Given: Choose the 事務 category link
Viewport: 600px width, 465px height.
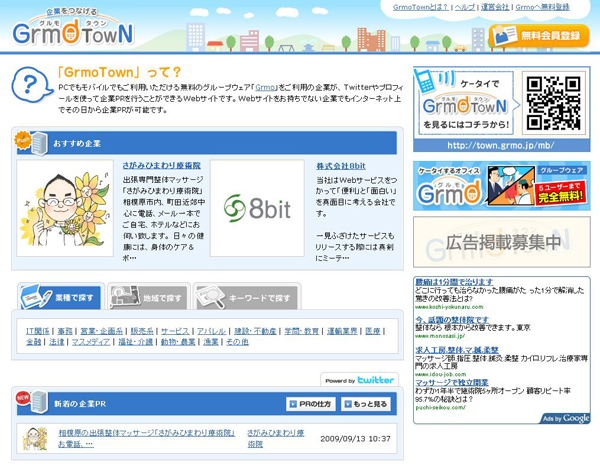Looking at the screenshot, I should pos(65,331).
